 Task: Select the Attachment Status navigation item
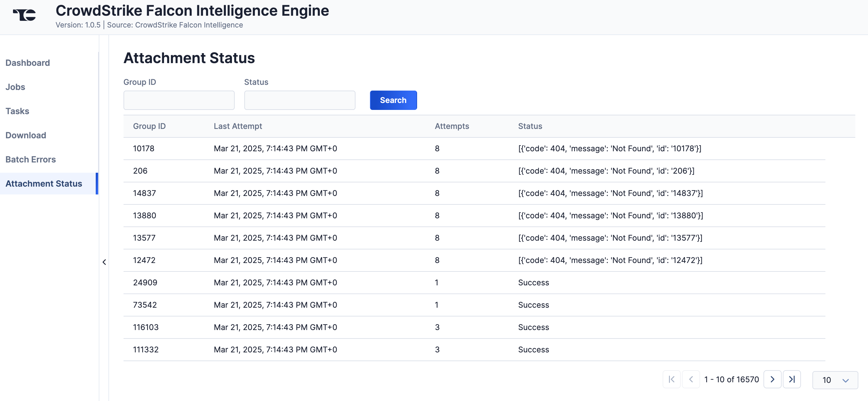(43, 184)
